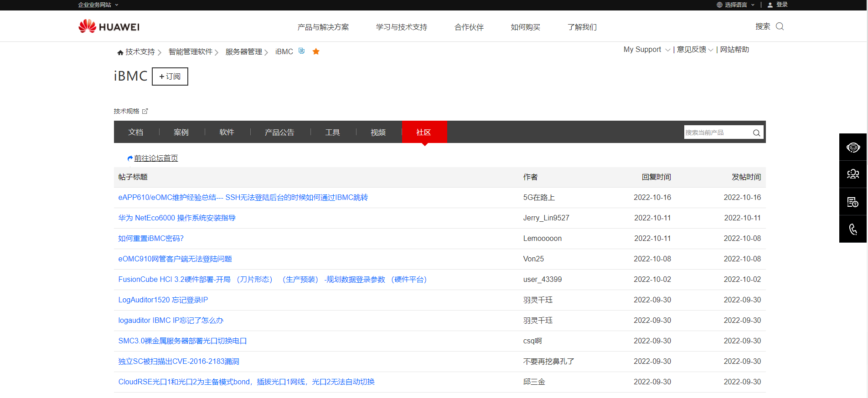Click inside 搜索当前产品 input field
Screen dimensions: 868x398
(718, 133)
